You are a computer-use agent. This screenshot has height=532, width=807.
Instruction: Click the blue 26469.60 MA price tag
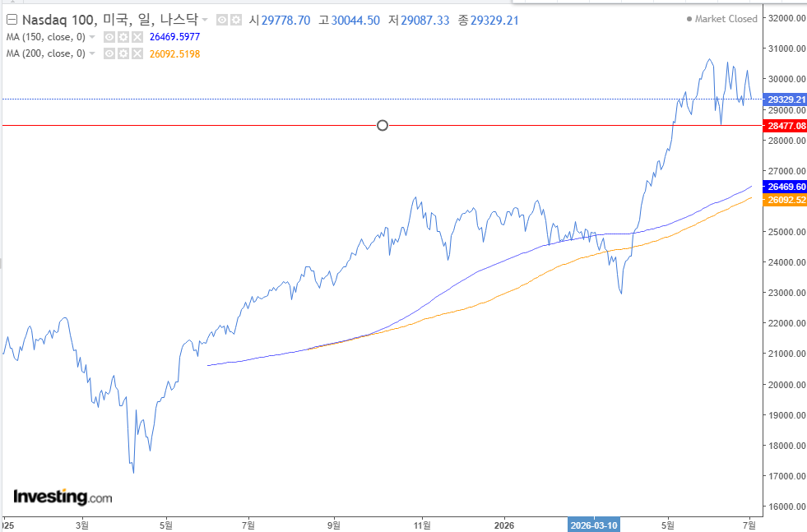[785, 187]
